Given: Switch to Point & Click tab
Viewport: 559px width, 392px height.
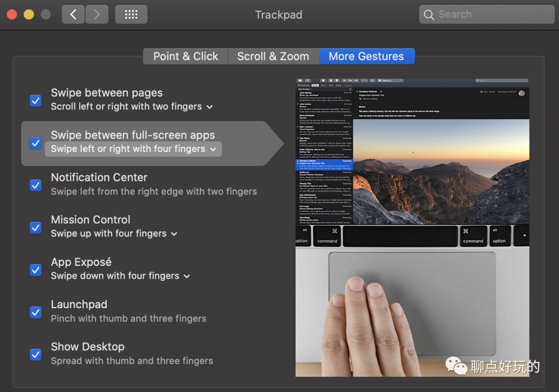Looking at the screenshot, I should pos(186,56).
